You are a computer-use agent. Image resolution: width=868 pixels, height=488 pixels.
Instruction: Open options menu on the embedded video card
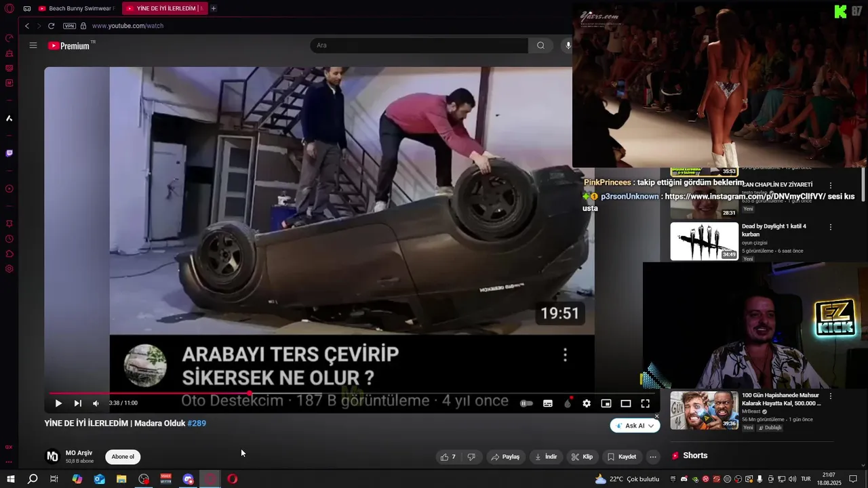565,354
